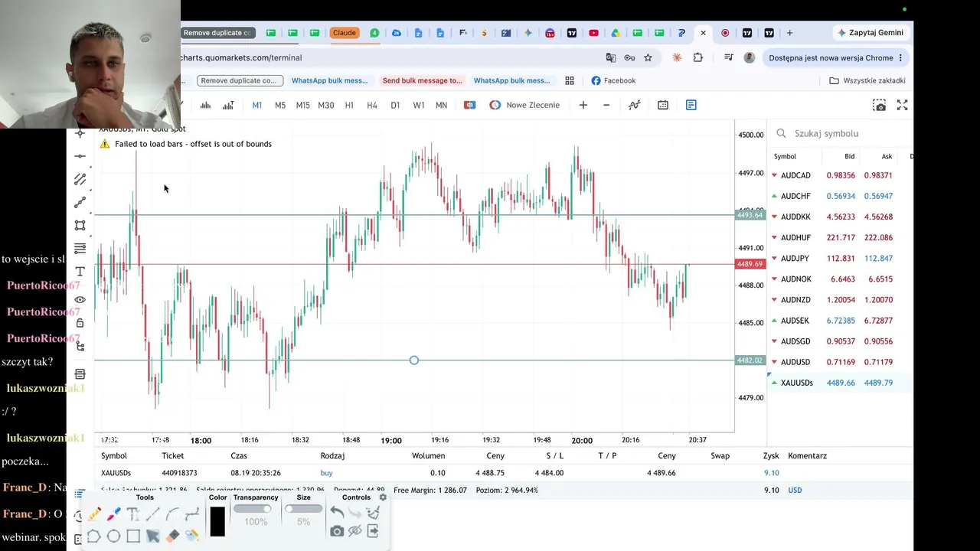Switch to M5 timeframe
The width and height of the screenshot is (980, 551).
click(x=280, y=105)
